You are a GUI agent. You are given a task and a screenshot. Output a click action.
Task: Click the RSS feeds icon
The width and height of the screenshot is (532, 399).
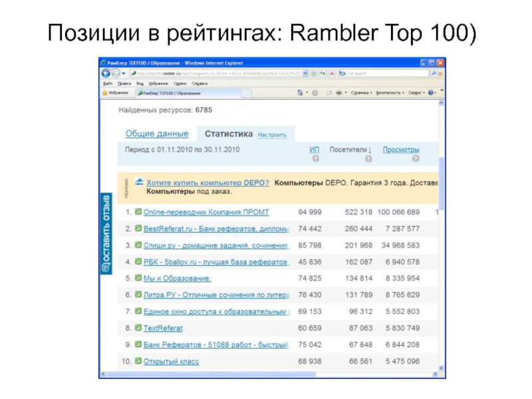pyautogui.click(x=315, y=92)
